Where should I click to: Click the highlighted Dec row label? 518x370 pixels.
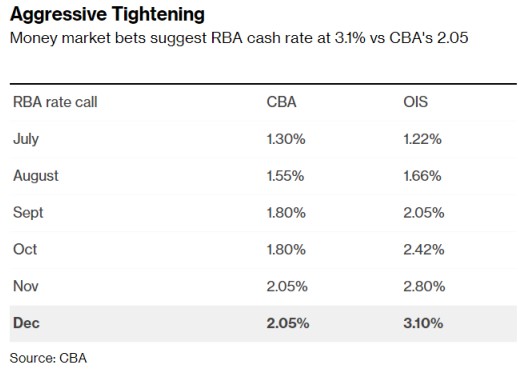click(x=26, y=323)
